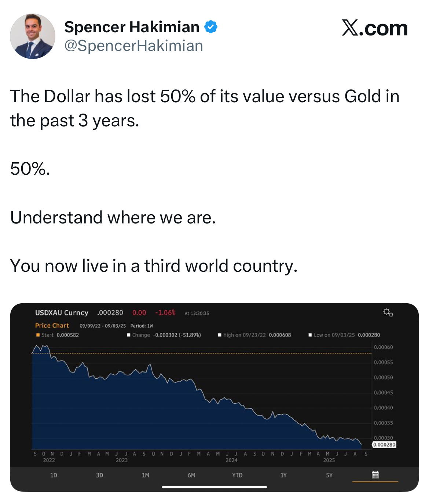Open Spencer Hakimian's profile picture
429x504 pixels.
pyautogui.click(x=33, y=37)
